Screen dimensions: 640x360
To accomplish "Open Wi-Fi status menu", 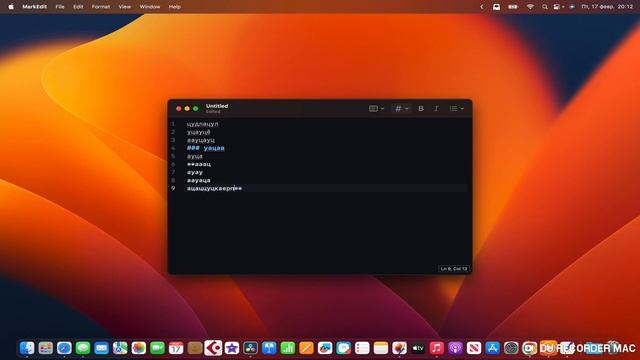I will 530,7.
